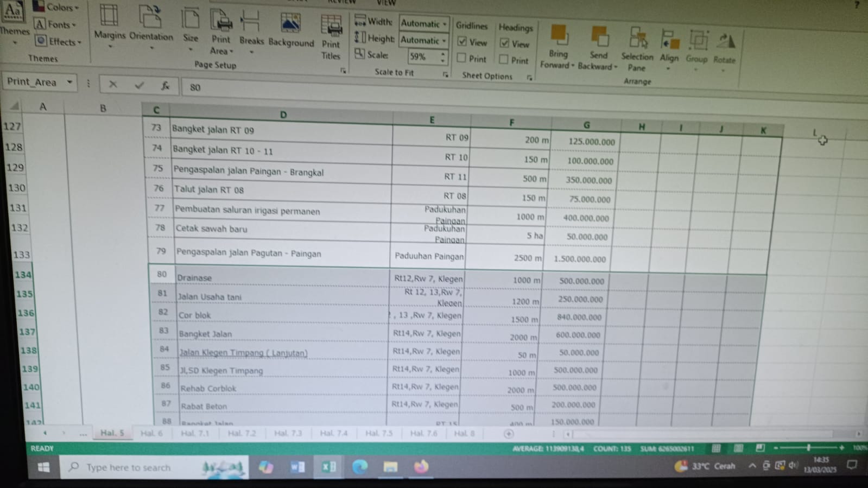Click Send Backward button
Image resolution: width=868 pixels, height=488 pixels.
point(598,48)
